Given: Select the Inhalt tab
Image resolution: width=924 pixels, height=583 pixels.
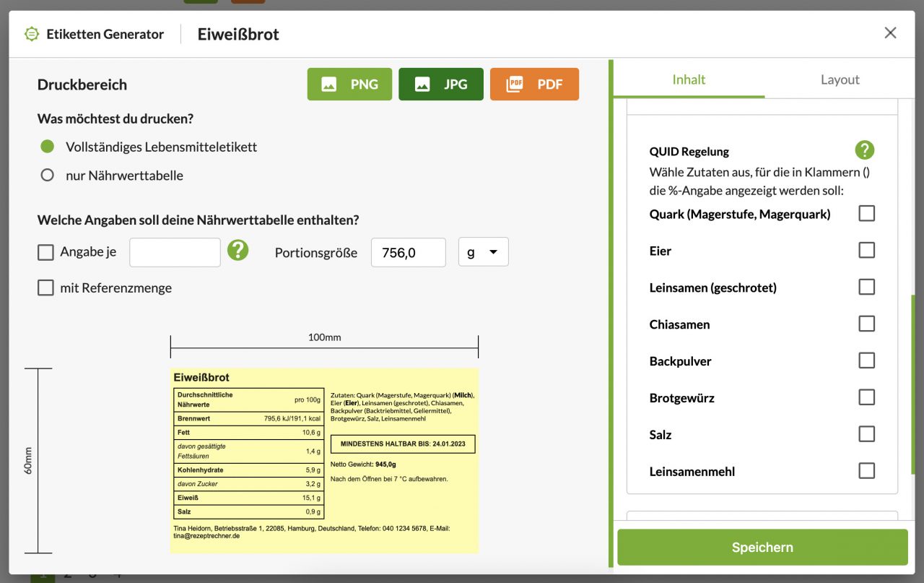Looking at the screenshot, I should point(689,79).
